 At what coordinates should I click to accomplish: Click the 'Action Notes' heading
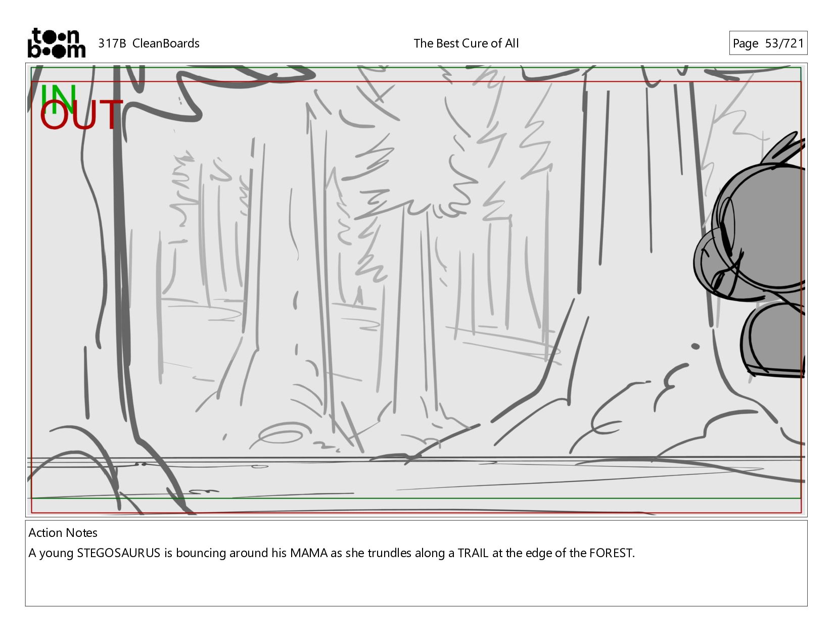[63, 532]
